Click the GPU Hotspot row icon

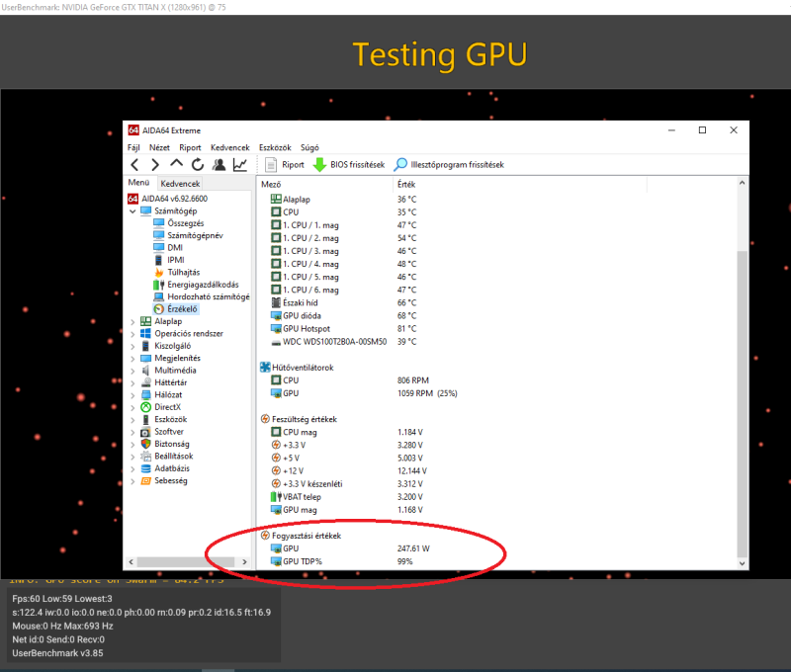point(276,329)
